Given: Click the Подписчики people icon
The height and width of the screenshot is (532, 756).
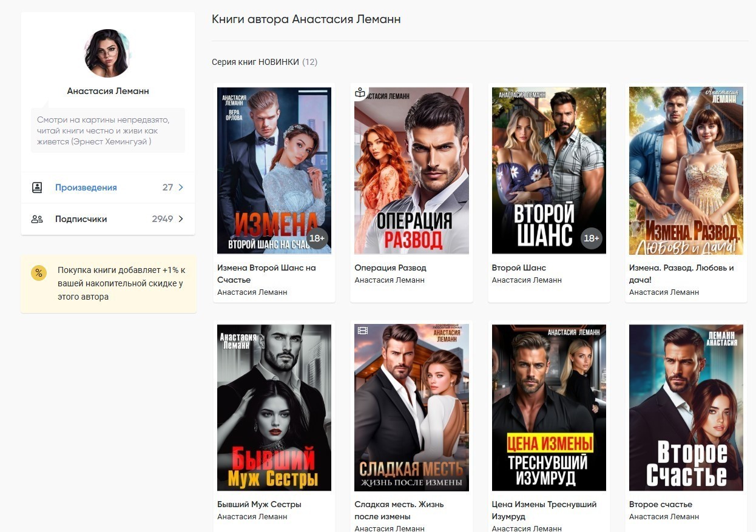Looking at the screenshot, I should (x=37, y=219).
